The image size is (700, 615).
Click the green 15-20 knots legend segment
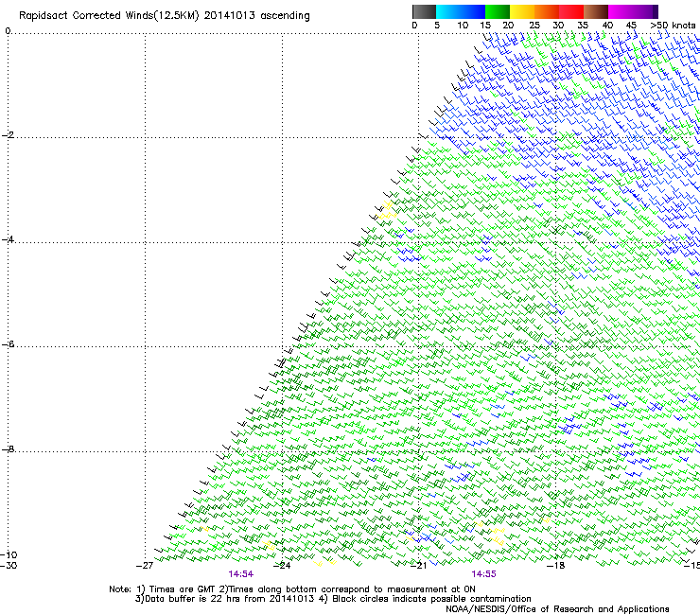click(x=498, y=11)
